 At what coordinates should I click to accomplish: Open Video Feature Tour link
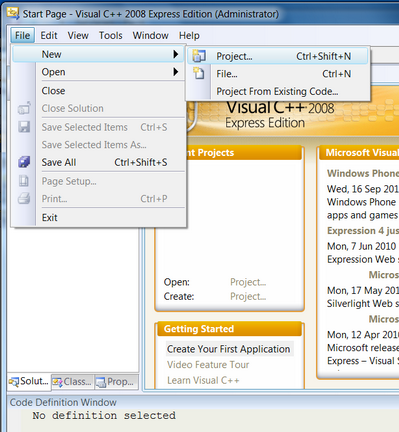[208, 365]
